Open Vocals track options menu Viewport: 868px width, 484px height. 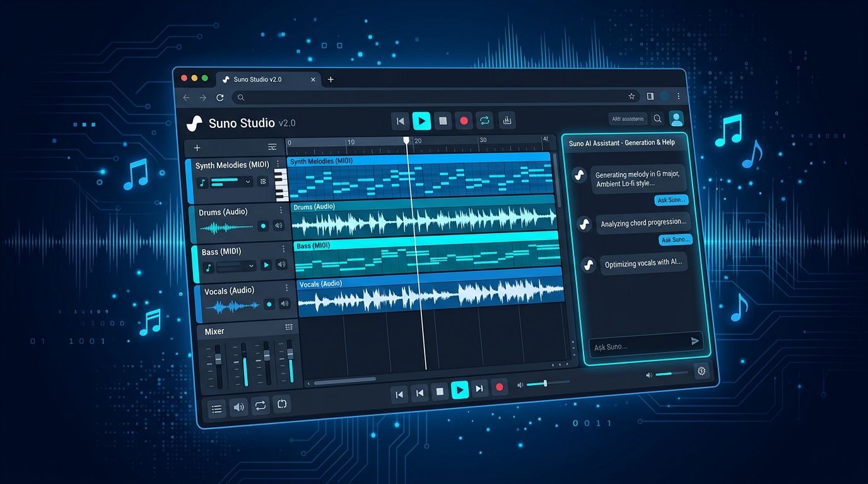click(x=286, y=287)
